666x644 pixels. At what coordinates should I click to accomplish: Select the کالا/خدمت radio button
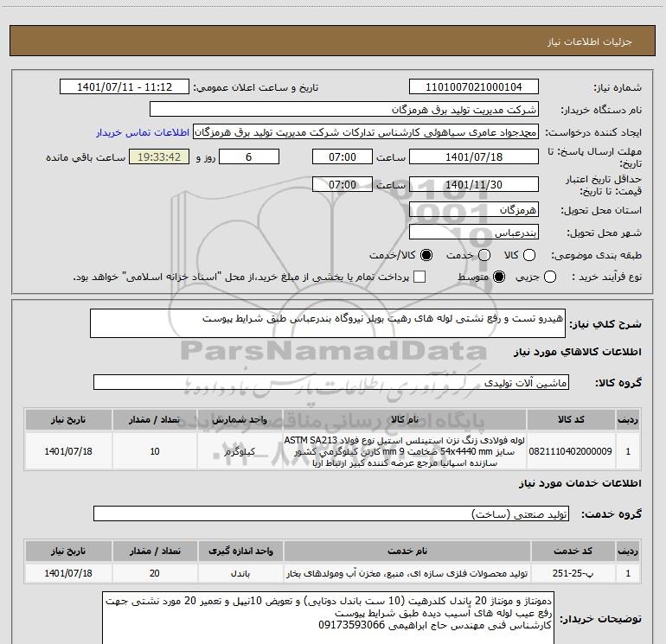click(x=426, y=255)
